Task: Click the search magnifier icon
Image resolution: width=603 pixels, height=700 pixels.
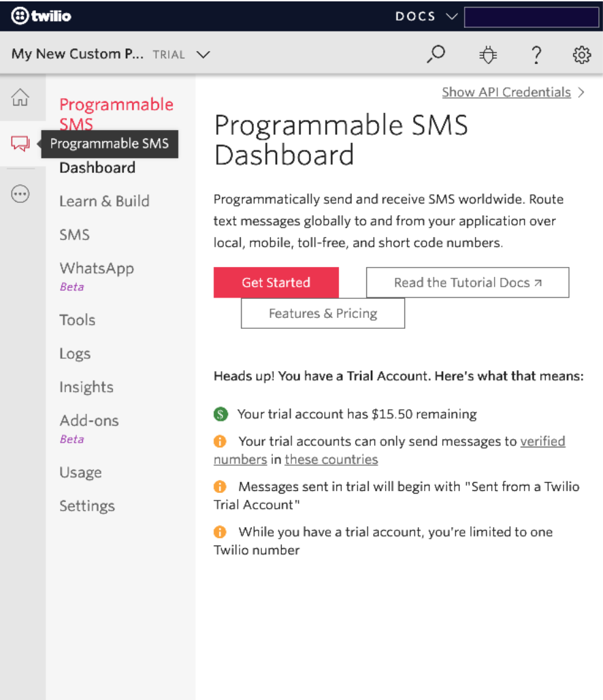Action: click(436, 54)
